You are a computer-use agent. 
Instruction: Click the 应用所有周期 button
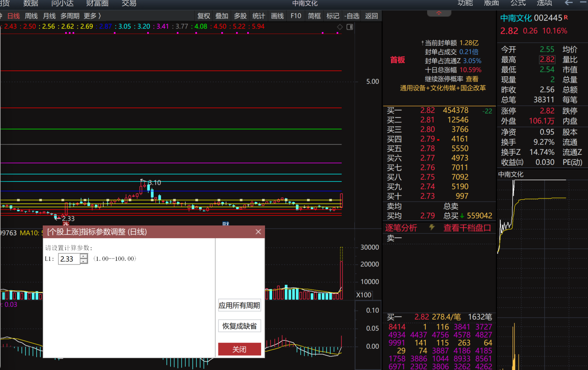[239, 306]
